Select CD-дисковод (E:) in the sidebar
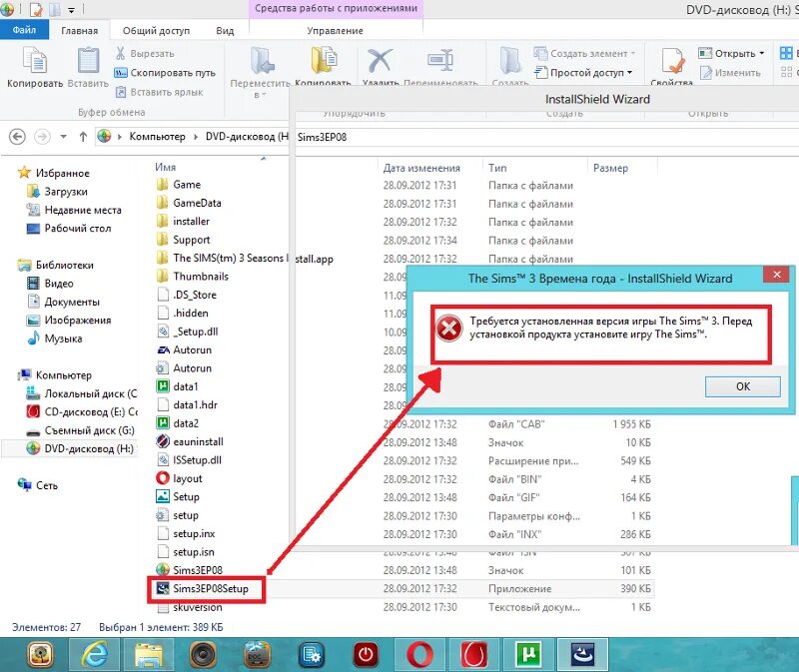Image resolution: width=799 pixels, height=672 pixels. [x=82, y=411]
